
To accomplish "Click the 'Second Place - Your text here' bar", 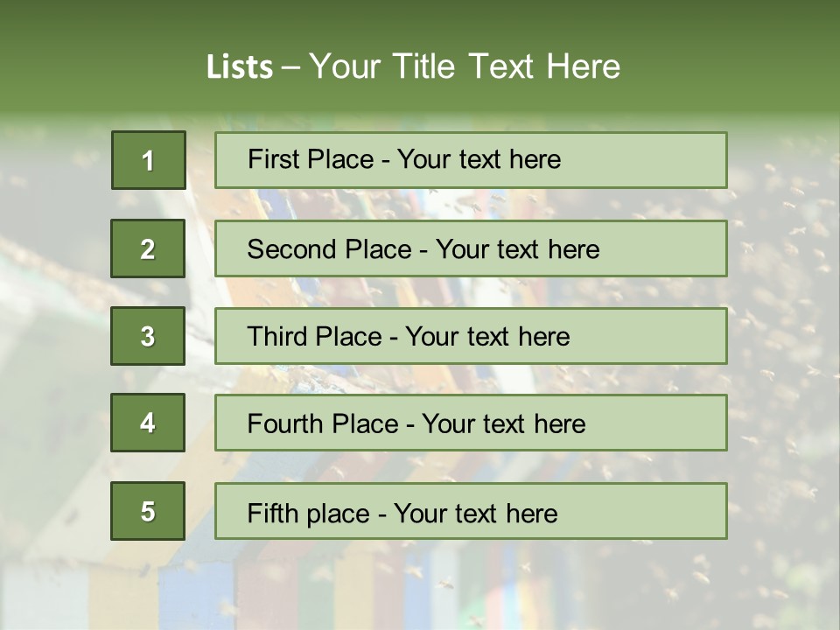I will tap(471, 248).
